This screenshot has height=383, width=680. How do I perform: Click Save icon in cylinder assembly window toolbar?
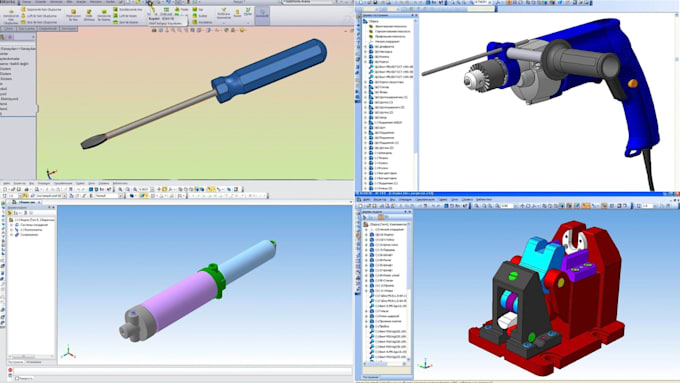click(19, 189)
